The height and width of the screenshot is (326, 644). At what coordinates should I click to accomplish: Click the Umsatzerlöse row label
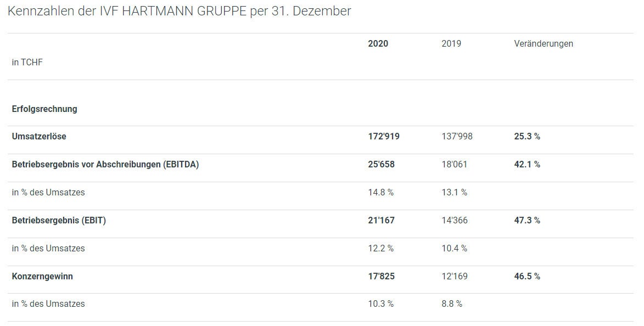coord(39,136)
